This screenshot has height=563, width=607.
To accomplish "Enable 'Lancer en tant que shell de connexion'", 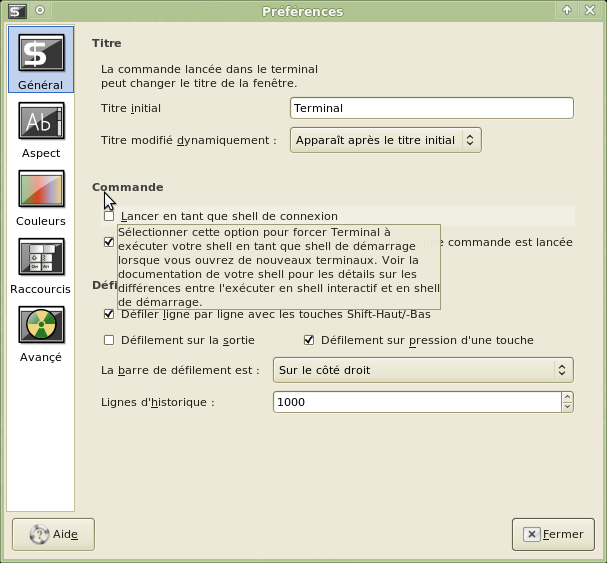I will pyautogui.click(x=109, y=216).
